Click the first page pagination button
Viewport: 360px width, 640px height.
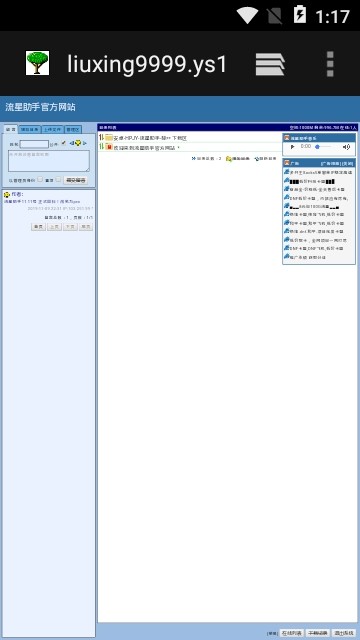(38, 227)
